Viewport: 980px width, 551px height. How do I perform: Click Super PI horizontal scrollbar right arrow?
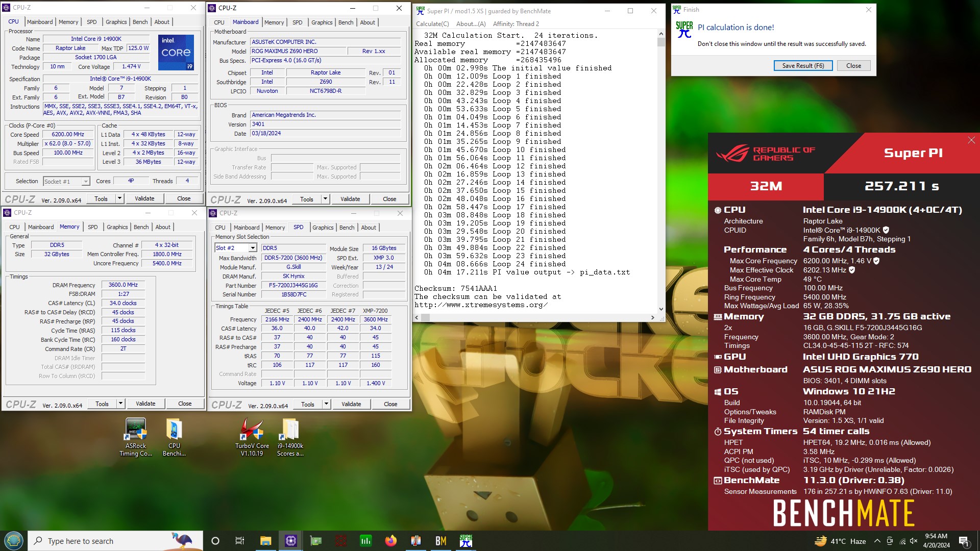coord(652,317)
